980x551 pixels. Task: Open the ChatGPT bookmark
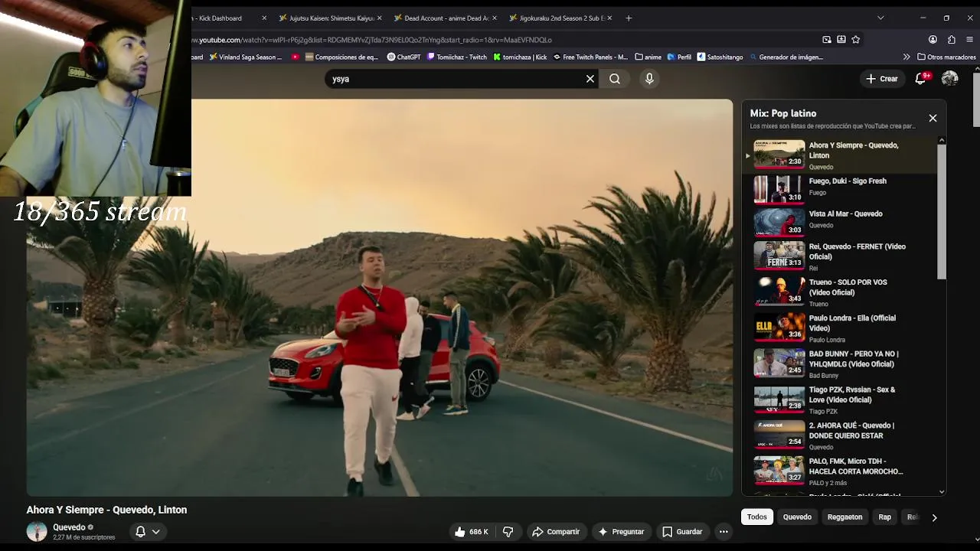coord(403,57)
